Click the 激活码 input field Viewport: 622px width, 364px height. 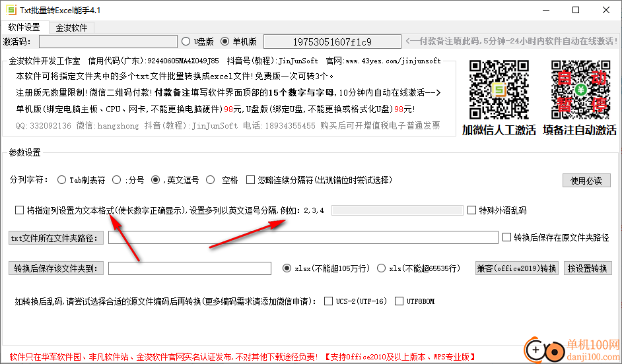click(108, 42)
